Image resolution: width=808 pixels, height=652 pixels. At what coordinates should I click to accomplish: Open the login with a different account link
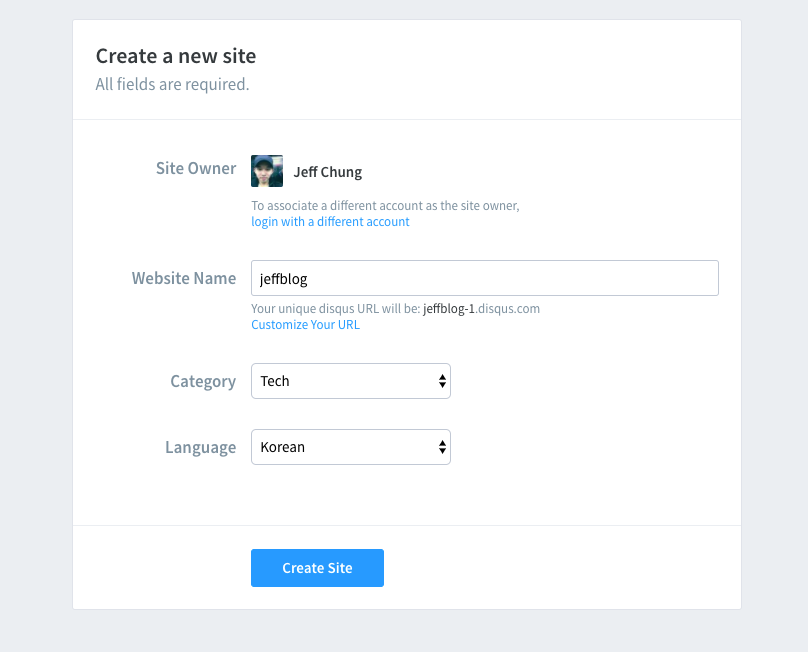coord(330,222)
